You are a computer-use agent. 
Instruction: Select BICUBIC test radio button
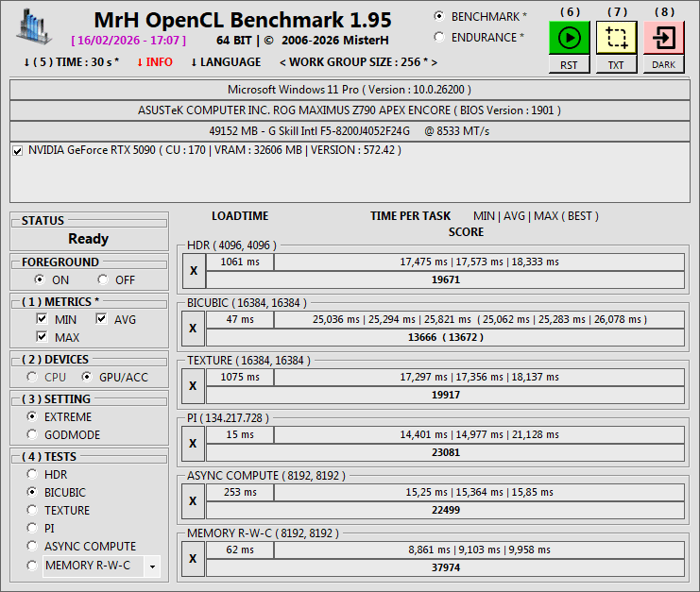[x=32, y=492]
